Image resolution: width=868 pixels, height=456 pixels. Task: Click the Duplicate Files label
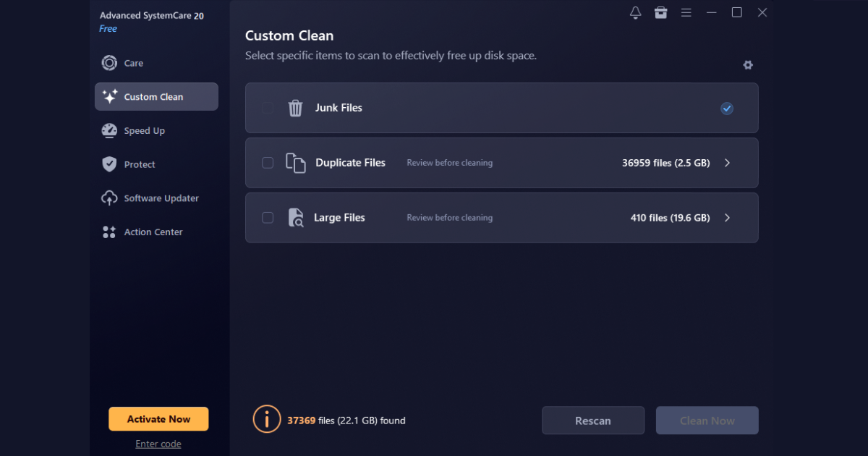point(351,163)
